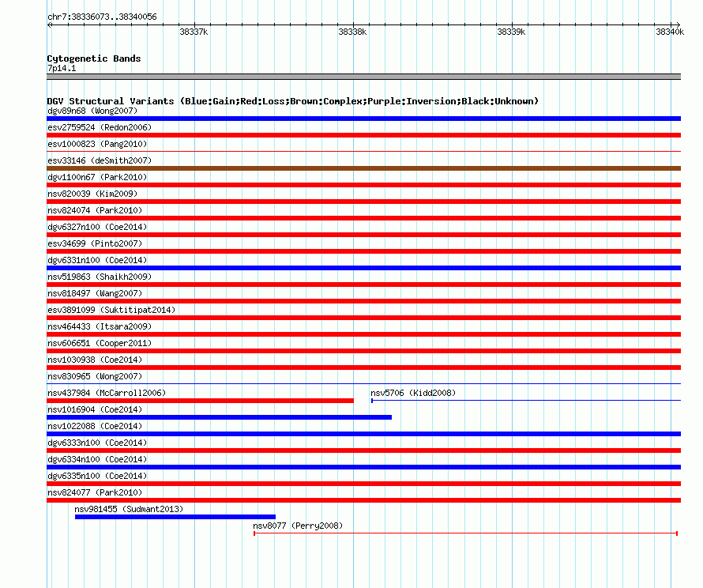Click the short blue bar of nsv981455
Image resolution: width=703 pixels, height=588 pixels.
click(x=175, y=517)
